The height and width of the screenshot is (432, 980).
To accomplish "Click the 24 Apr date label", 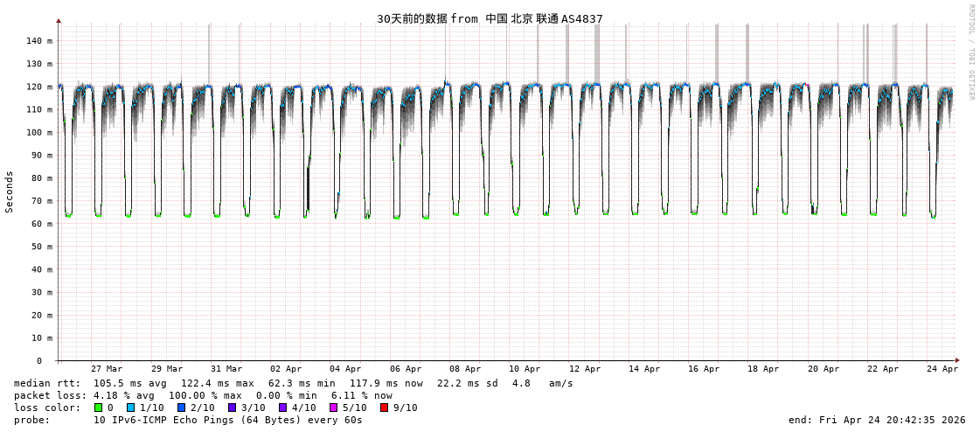I will coord(942,369).
